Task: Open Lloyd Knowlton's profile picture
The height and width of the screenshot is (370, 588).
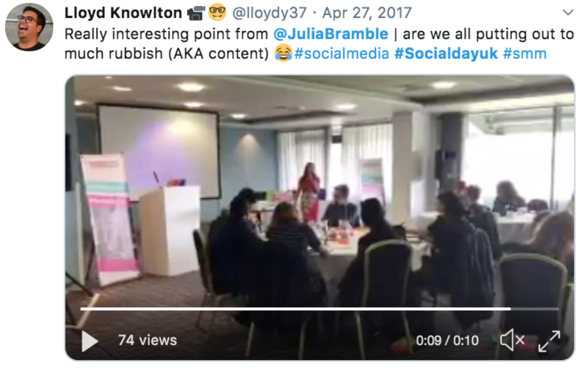Action: 29,27
